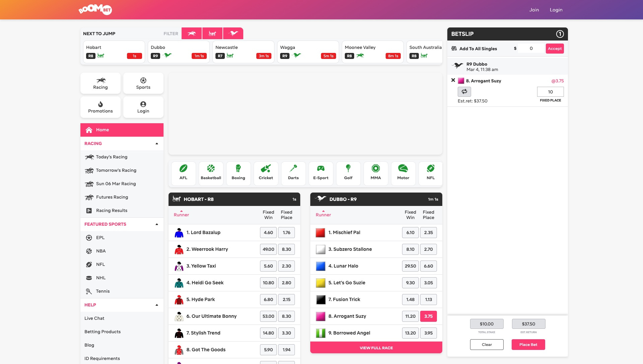Select Mischief Pal fixed win 6.10
The width and height of the screenshot is (643, 364).
[410, 232]
